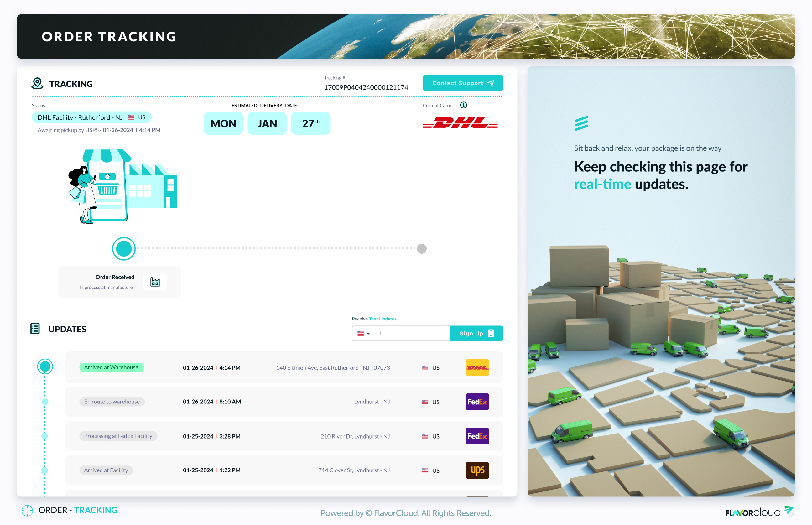Click the Arrived at Facility badge
The width and height of the screenshot is (812, 525).
point(106,470)
